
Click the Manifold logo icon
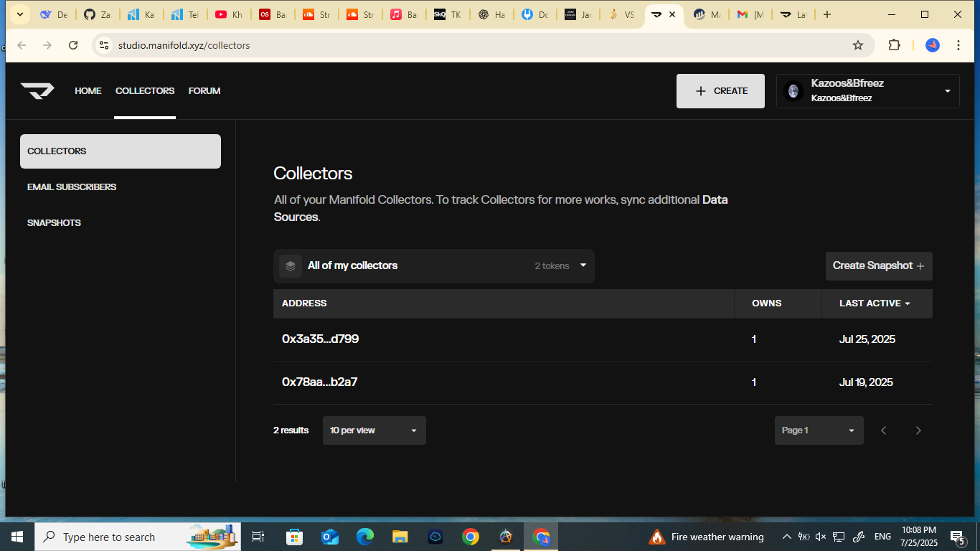pos(37,91)
